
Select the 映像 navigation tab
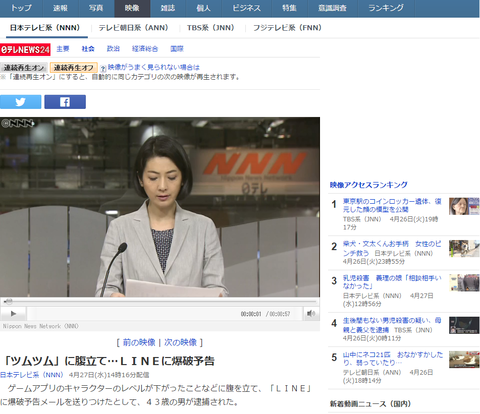[x=132, y=8]
